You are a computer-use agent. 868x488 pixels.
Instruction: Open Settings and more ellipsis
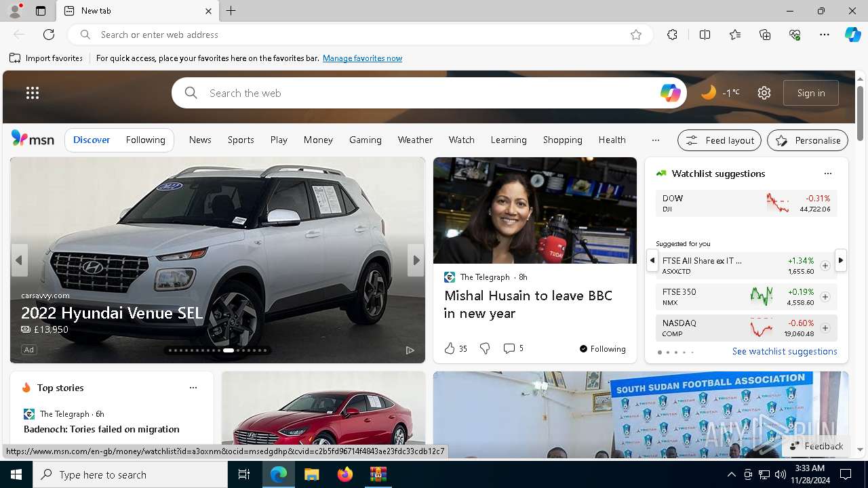click(825, 35)
